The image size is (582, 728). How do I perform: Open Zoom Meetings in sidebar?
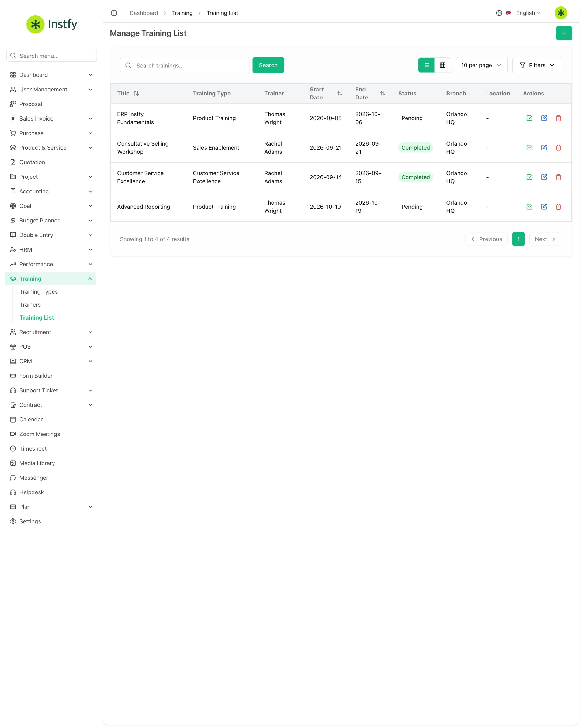pos(51,434)
